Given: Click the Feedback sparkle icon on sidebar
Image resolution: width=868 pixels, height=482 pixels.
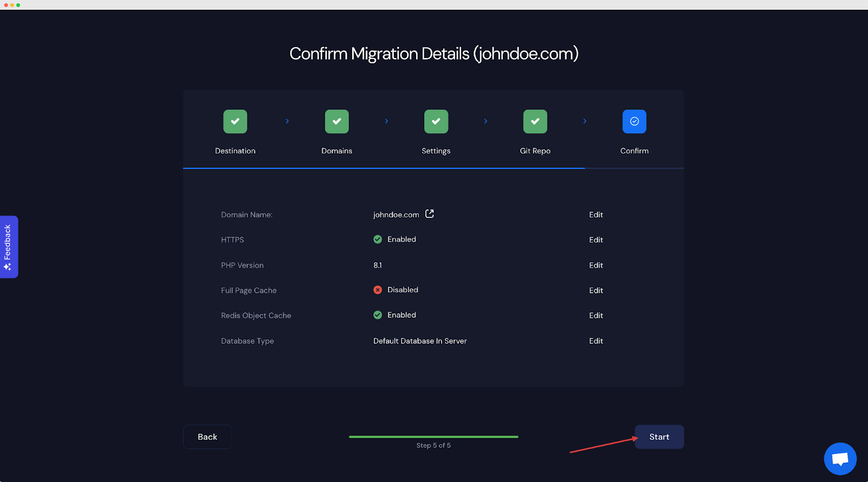Looking at the screenshot, I should click(8, 267).
